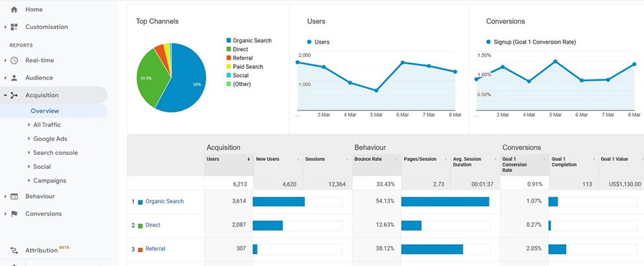Click the blue Organic Search legend swatch

(x=229, y=40)
